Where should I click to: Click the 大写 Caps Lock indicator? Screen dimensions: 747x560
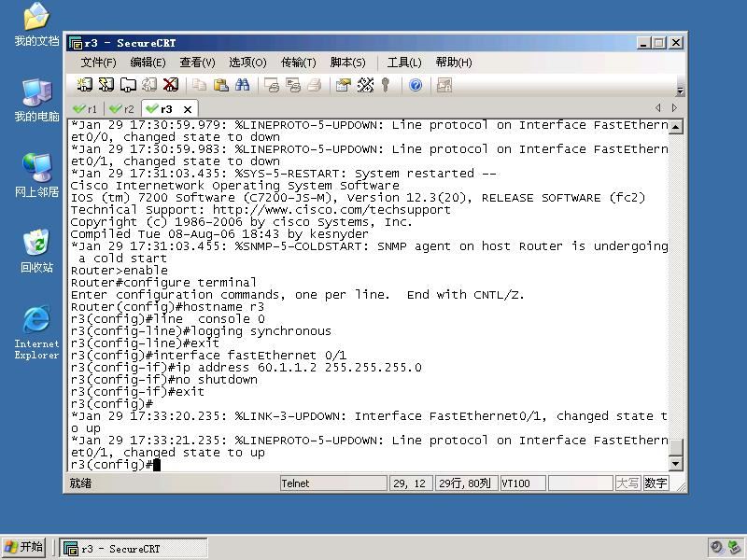coord(627,483)
